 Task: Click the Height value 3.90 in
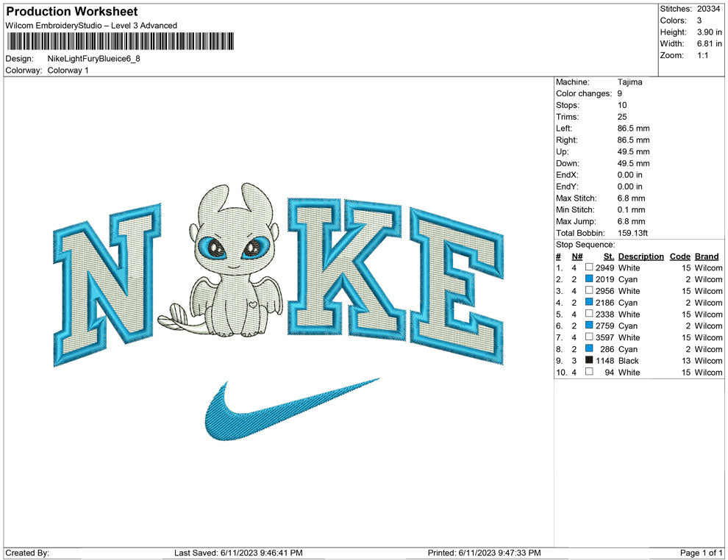pos(709,32)
